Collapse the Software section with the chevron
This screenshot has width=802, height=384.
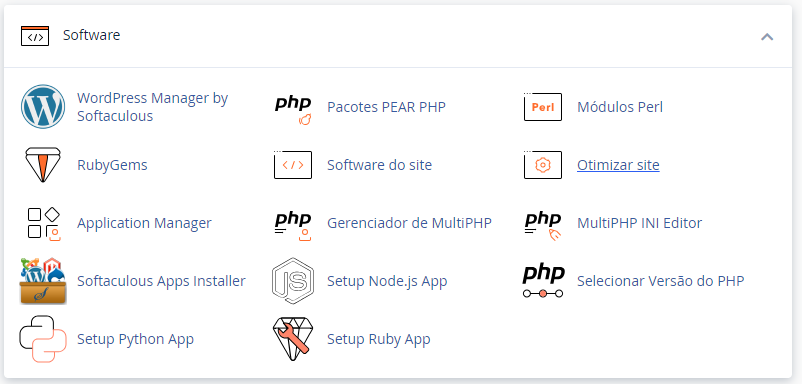pos(767,37)
